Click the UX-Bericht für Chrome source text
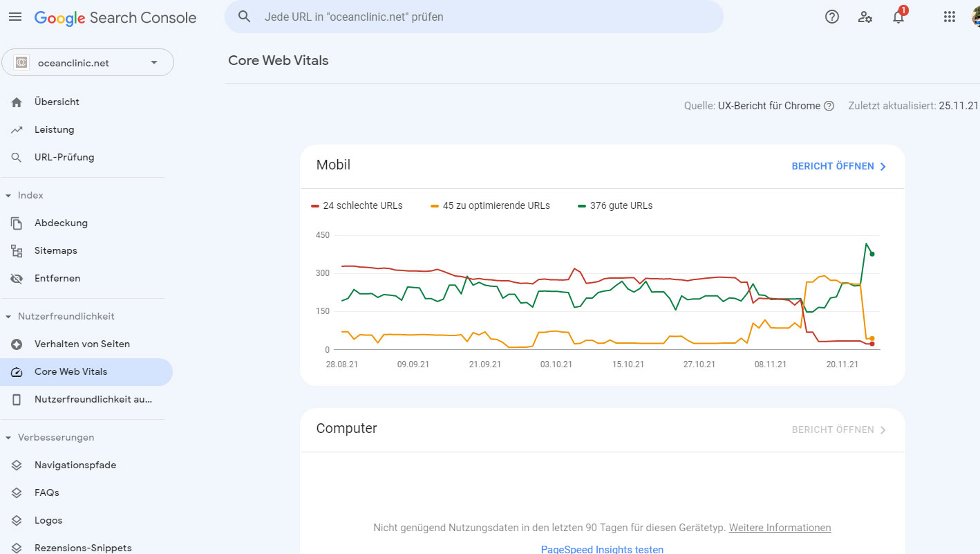 [769, 106]
